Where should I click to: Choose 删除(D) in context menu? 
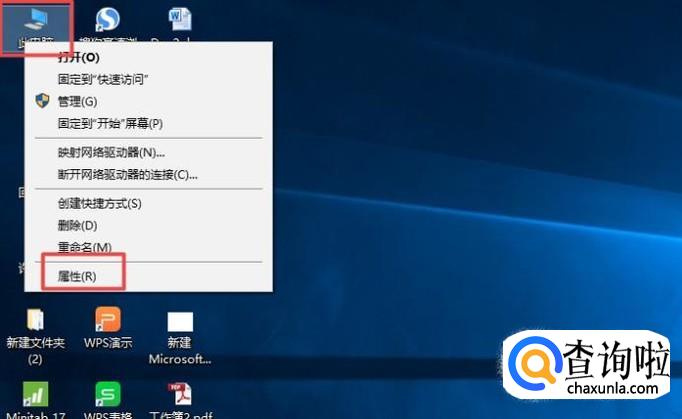148,225
